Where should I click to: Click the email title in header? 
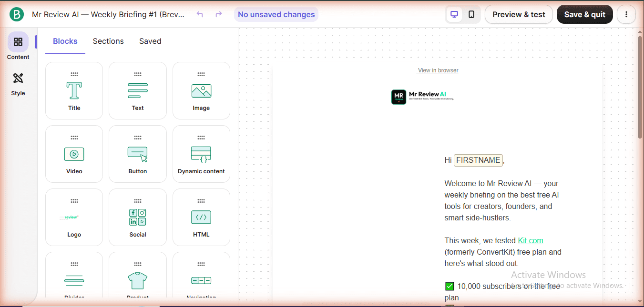[108, 14]
